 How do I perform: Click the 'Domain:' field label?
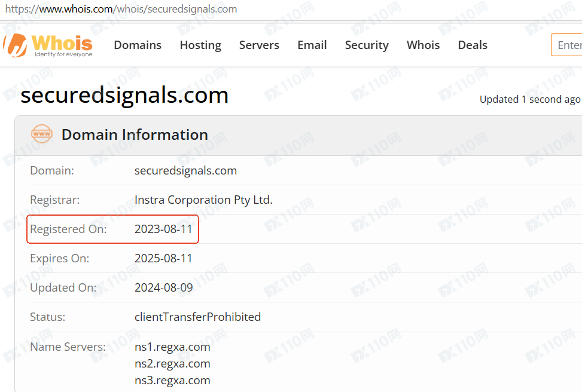pos(52,170)
